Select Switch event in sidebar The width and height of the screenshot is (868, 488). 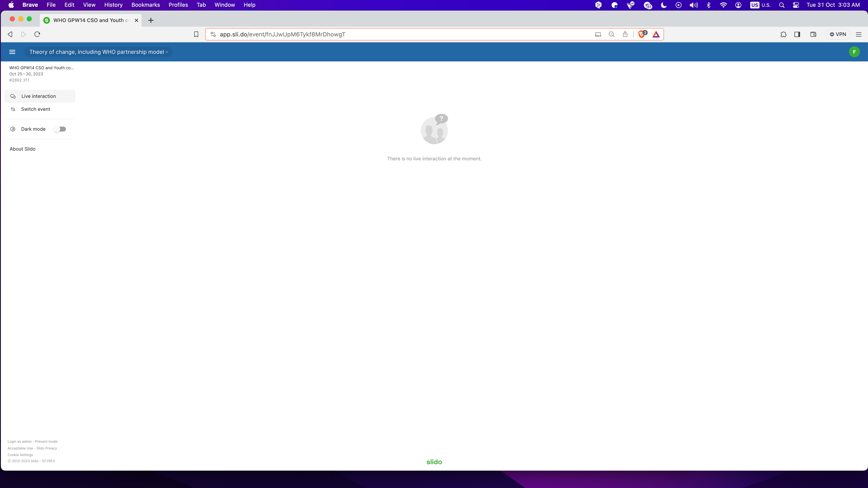click(35, 109)
